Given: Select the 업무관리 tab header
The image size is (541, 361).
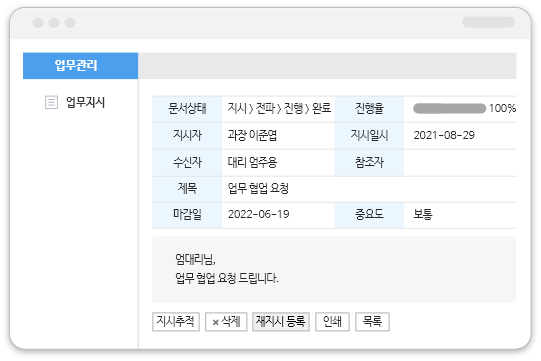Looking at the screenshot, I should point(80,66).
